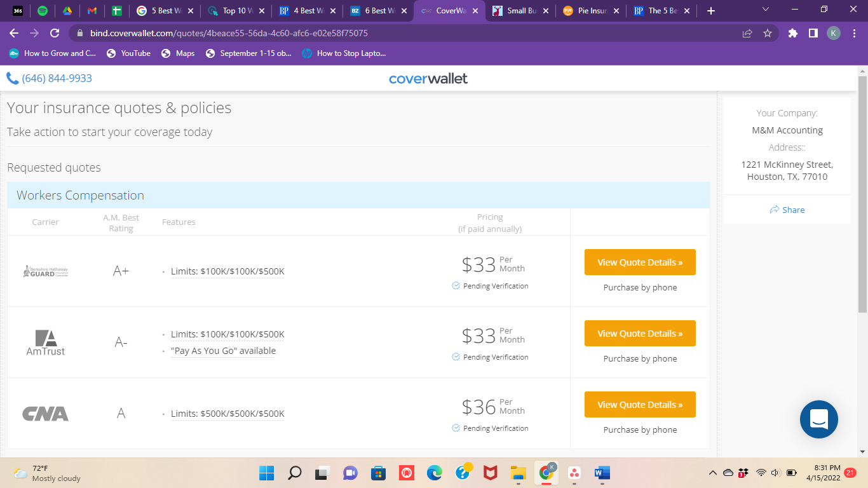Open McAfee from the taskbar
Viewport: 868px width, 488px height.
(490, 473)
